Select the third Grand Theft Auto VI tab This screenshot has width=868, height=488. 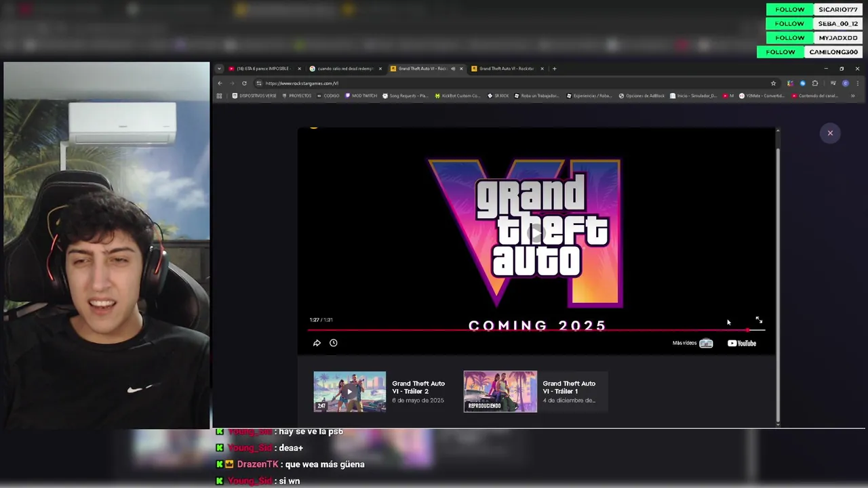coord(427,68)
